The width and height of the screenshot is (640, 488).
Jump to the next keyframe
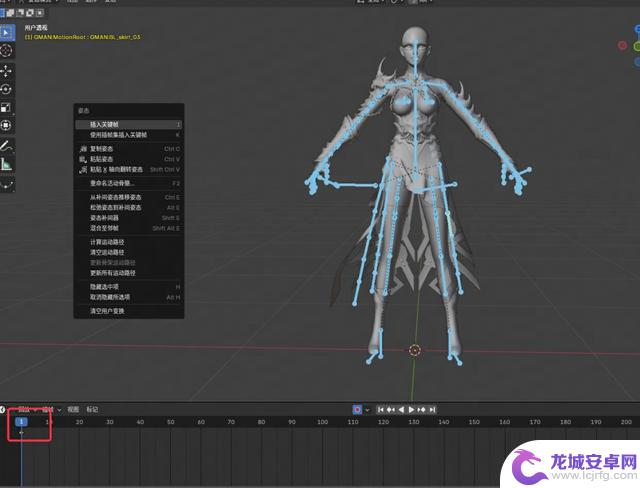pyautogui.click(x=422, y=409)
